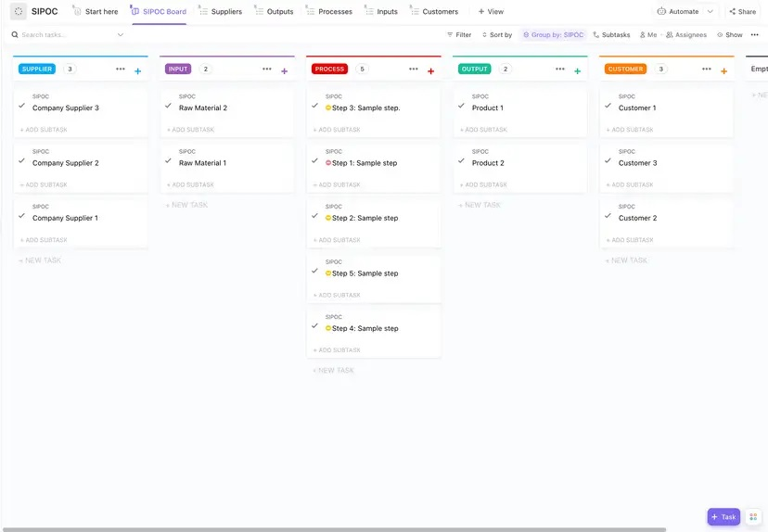Click the purple Task button

(x=723, y=517)
